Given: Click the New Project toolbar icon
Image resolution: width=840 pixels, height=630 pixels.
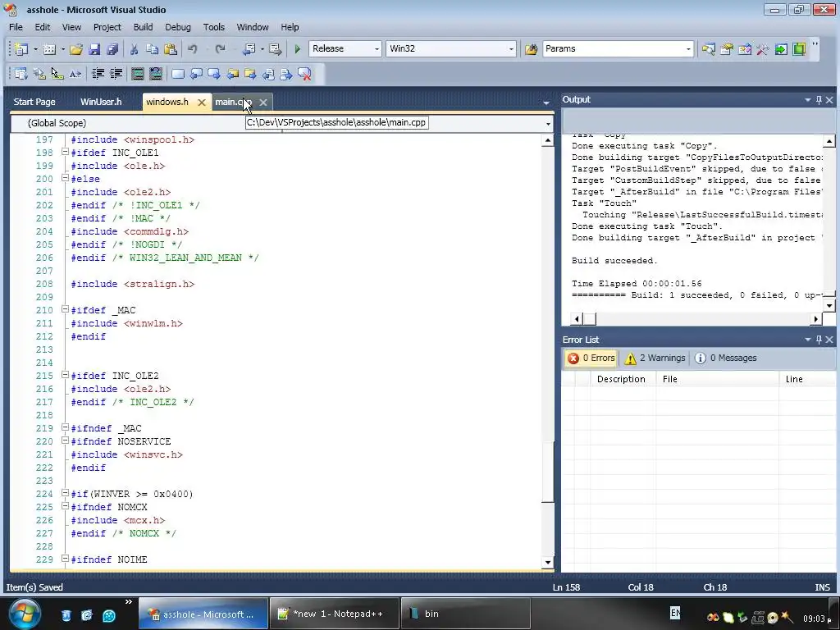Looking at the screenshot, I should pos(21,49).
